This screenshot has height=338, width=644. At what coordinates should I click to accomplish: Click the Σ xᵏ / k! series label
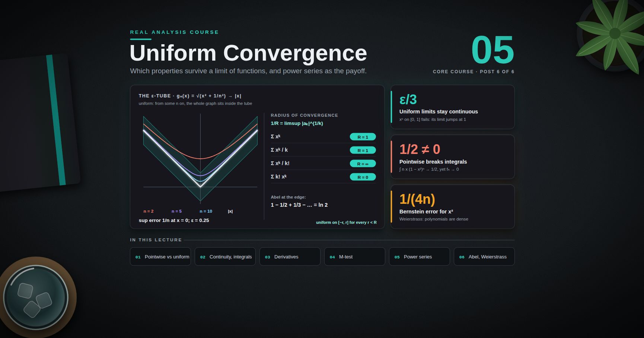pos(280,163)
